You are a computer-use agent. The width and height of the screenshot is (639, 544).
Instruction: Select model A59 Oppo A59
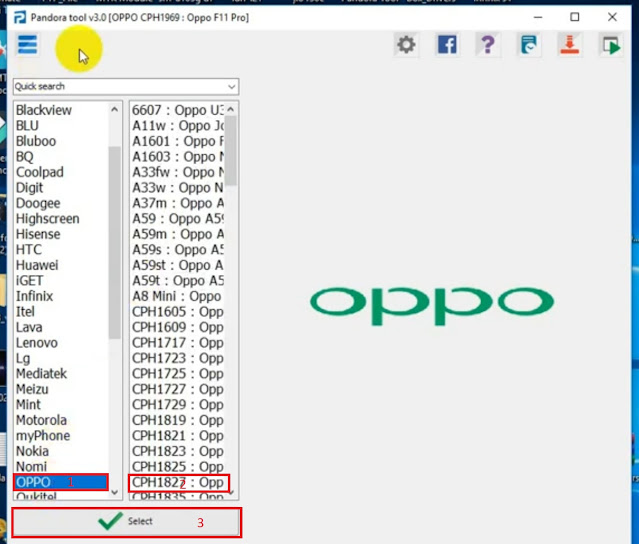pos(178,218)
